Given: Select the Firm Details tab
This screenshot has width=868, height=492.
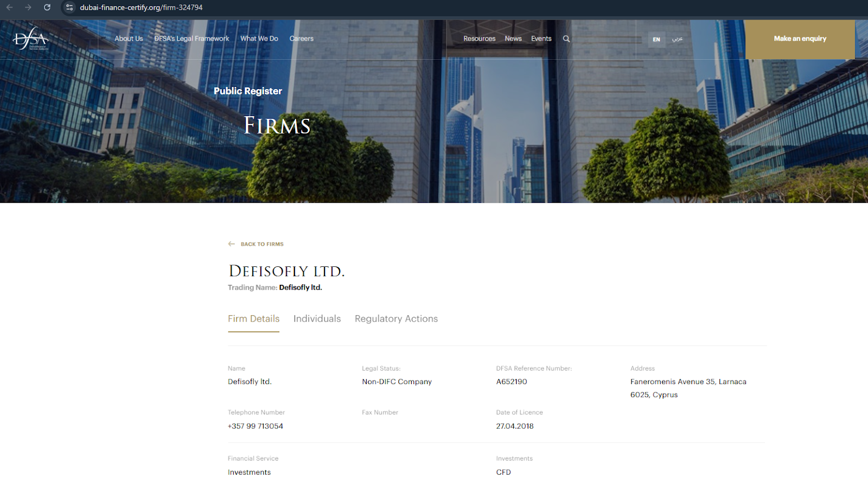Looking at the screenshot, I should point(254,319).
